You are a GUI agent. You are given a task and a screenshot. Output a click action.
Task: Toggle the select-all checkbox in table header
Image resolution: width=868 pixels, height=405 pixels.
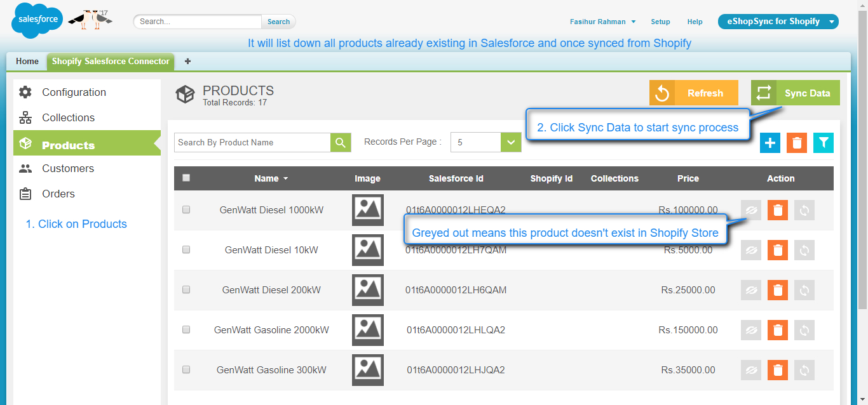click(186, 178)
